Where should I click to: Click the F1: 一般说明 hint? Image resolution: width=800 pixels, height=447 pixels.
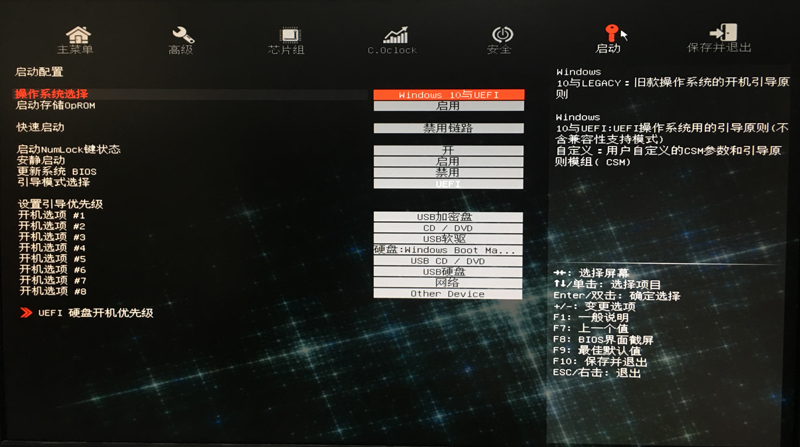tap(591, 317)
